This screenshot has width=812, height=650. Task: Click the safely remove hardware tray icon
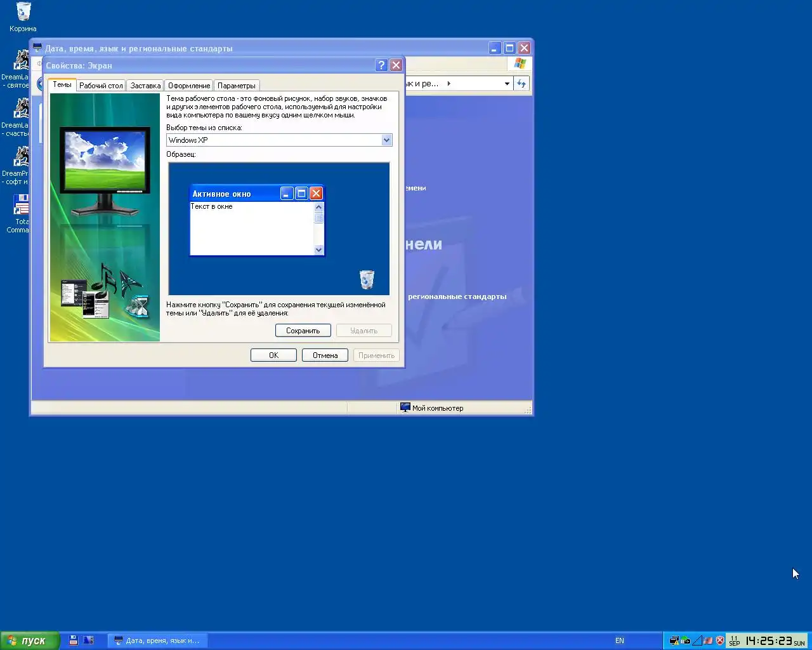tap(686, 640)
